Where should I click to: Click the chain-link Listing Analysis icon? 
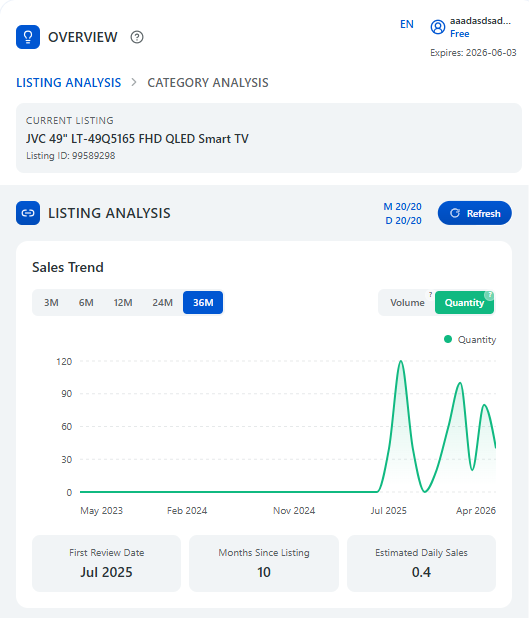(28, 213)
